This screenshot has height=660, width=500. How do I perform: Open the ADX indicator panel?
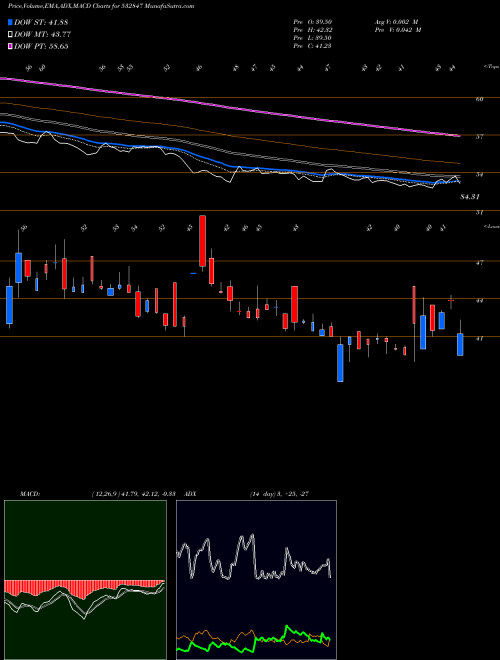(256, 580)
